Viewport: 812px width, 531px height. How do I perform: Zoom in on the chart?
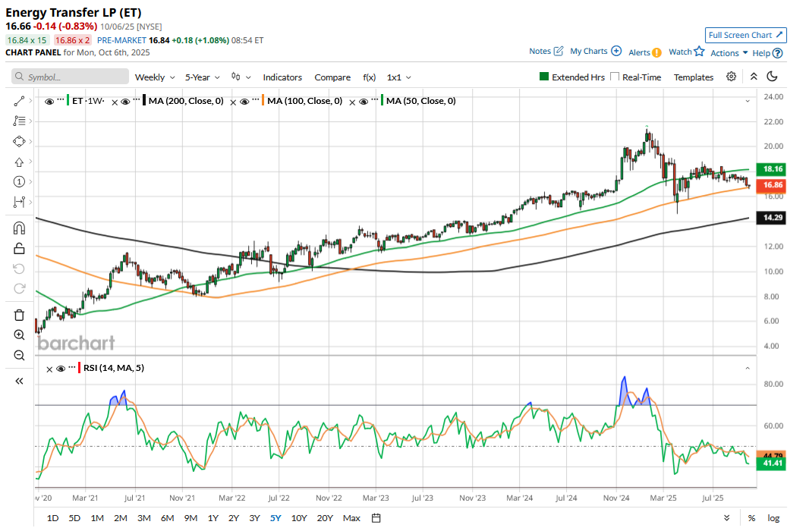pos(19,335)
